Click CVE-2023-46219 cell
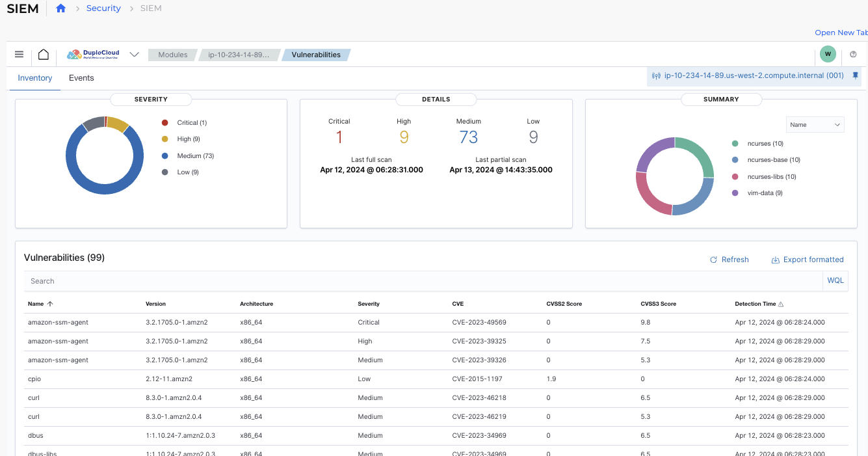This screenshot has height=456, width=868. 479,417
